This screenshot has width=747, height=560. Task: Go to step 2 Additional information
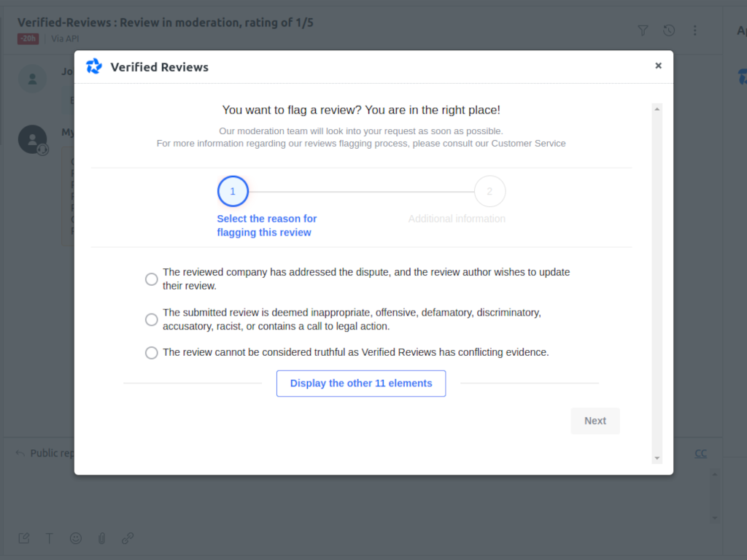pyautogui.click(x=489, y=192)
